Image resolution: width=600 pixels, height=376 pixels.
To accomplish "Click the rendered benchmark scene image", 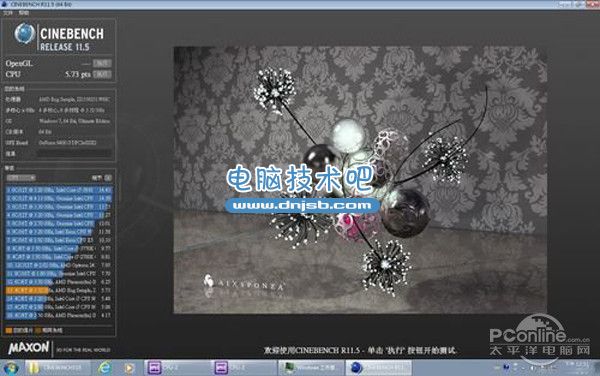I will pyautogui.click(x=360, y=180).
